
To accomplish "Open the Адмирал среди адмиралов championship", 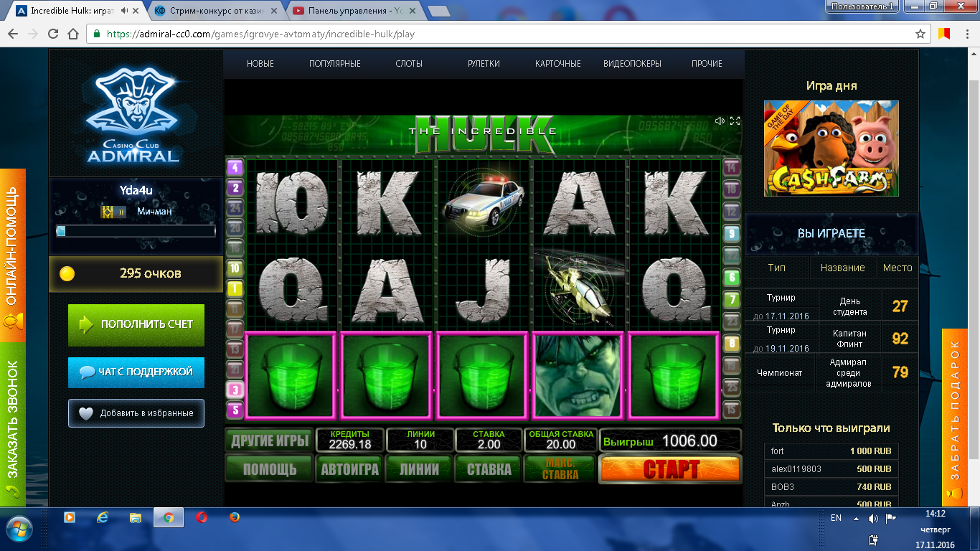I will 850,372.
